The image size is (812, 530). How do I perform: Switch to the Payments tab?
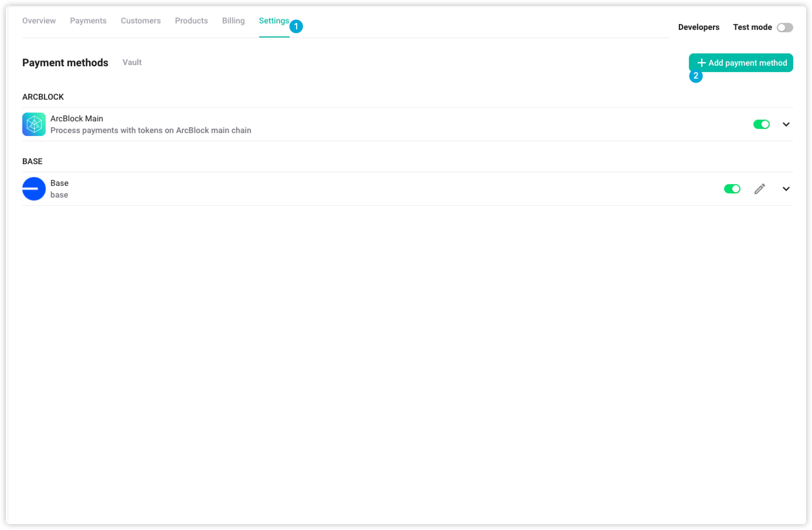point(88,21)
